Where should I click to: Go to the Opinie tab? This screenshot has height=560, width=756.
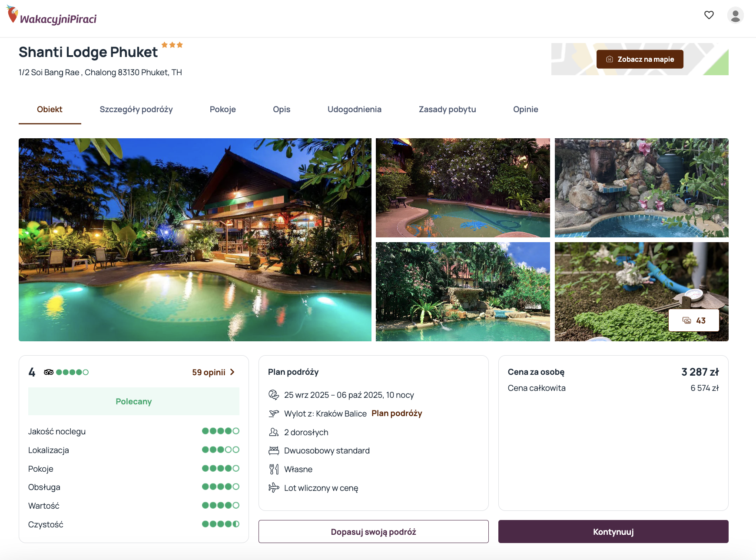(x=525, y=110)
